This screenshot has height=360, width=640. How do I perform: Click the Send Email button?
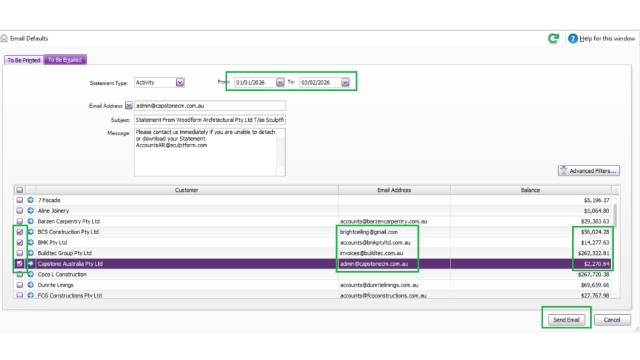point(566,320)
